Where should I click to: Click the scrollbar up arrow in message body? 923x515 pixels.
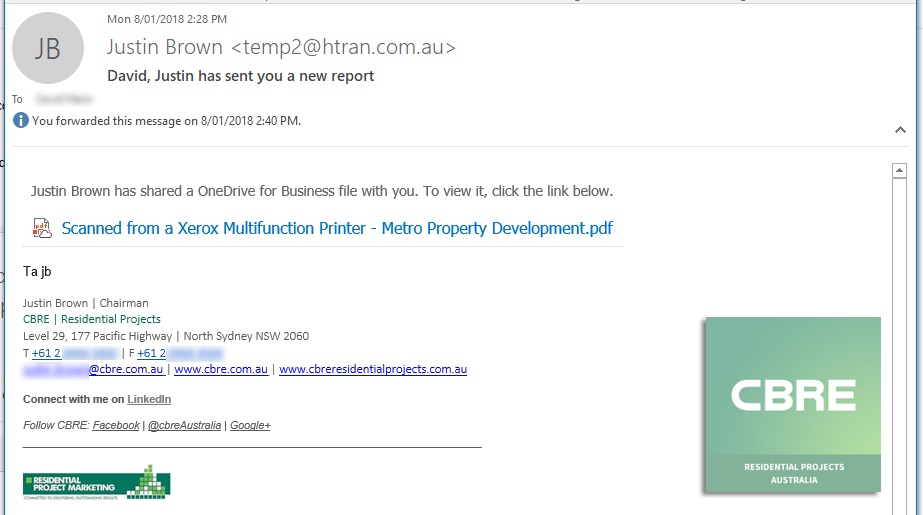899,171
